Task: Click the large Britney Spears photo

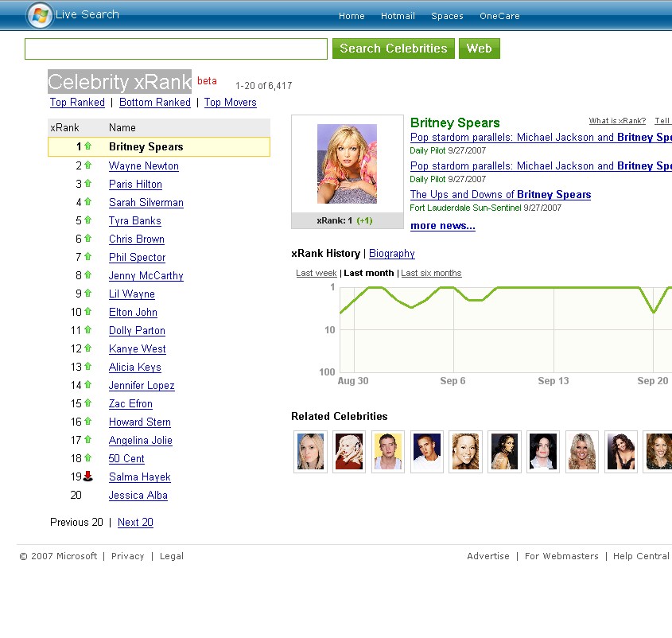Action: pyautogui.click(x=348, y=164)
